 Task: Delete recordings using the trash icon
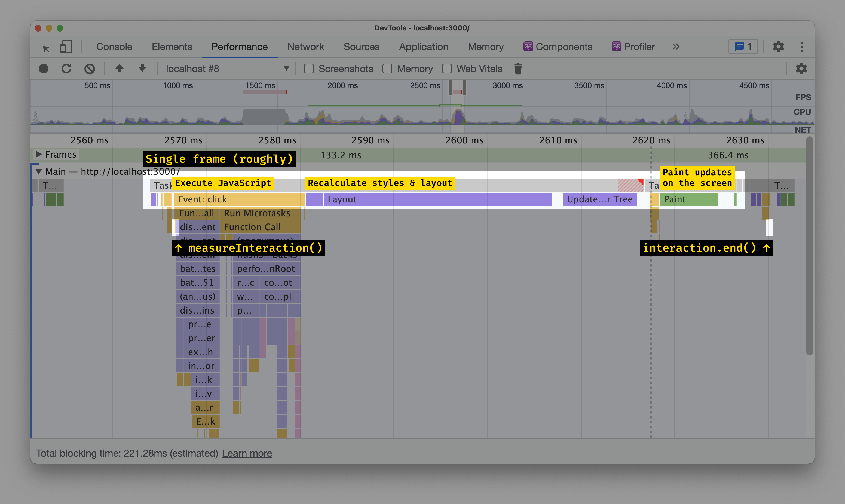tap(518, 68)
